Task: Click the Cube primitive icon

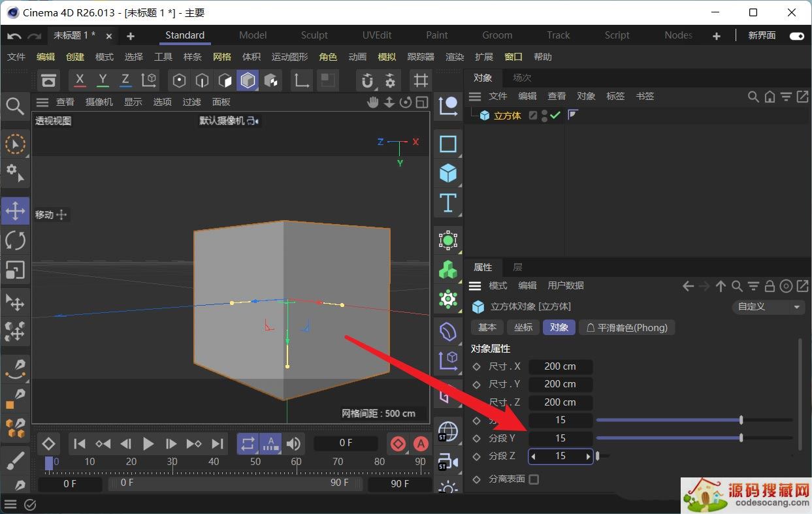Action: pos(448,173)
